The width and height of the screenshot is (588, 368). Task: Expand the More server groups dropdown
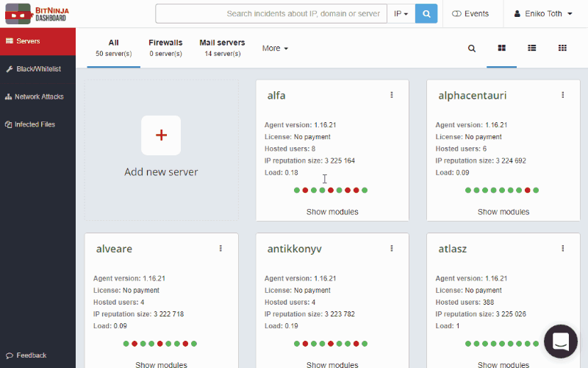coord(275,49)
